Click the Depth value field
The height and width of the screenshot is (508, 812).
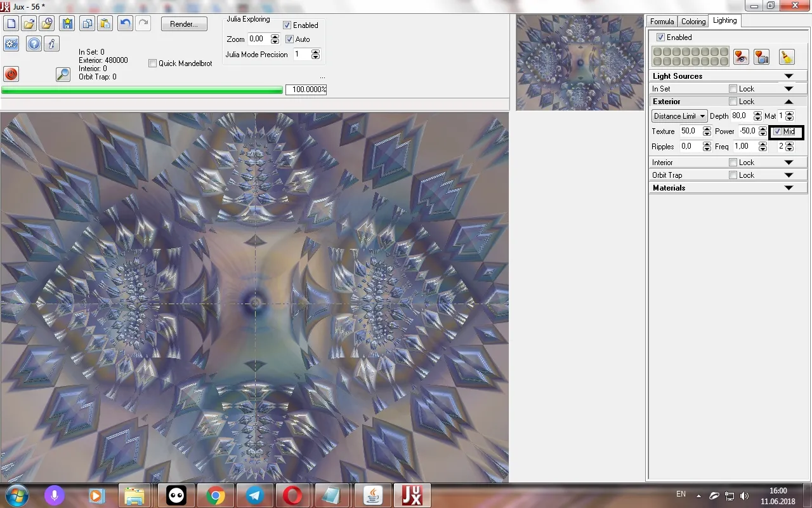[741, 116]
